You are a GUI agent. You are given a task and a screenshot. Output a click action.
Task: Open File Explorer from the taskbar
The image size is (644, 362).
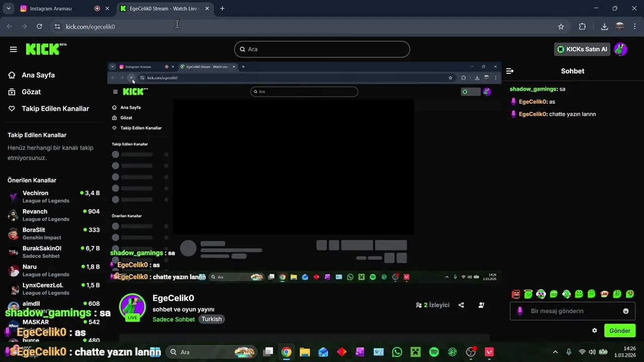304,352
